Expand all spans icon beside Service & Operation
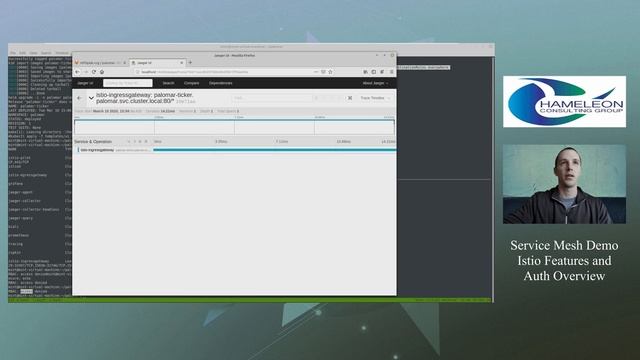 (140, 142)
